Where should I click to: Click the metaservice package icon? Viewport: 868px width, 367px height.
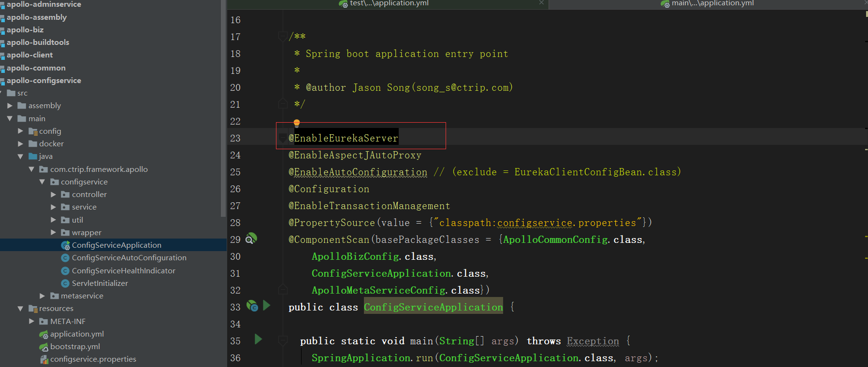pos(55,296)
